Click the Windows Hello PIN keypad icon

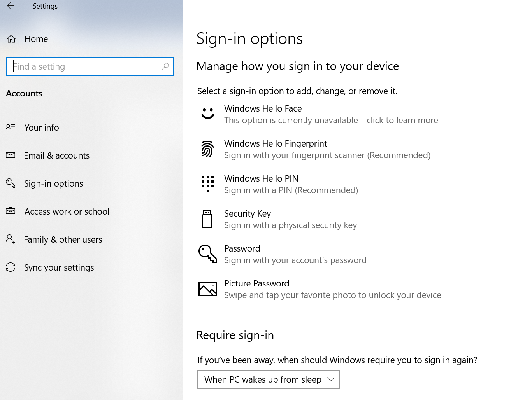point(207,183)
